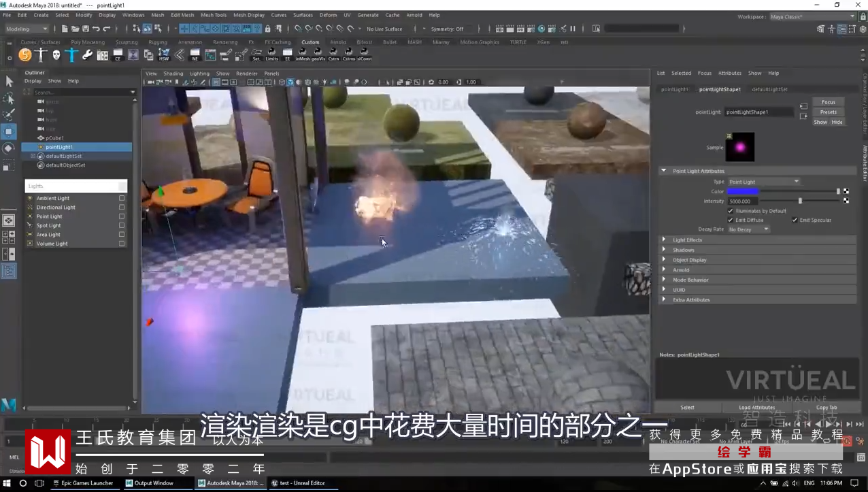Select pCube1 in the Outliner

pos(54,138)
